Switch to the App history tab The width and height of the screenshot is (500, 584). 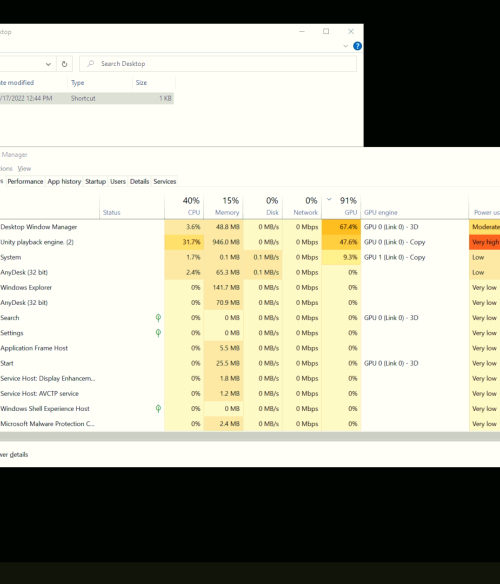point(64,181)
